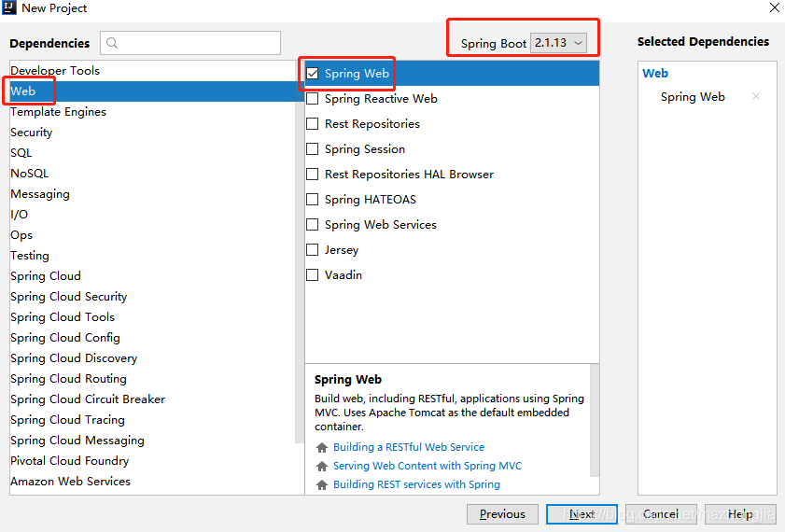Click the search magnifier icon
The image size is (785, 532).
click(112, 43)
